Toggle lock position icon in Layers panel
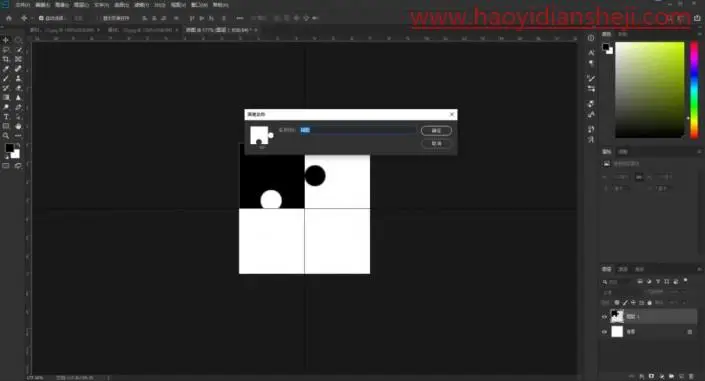 pos(633,303)
